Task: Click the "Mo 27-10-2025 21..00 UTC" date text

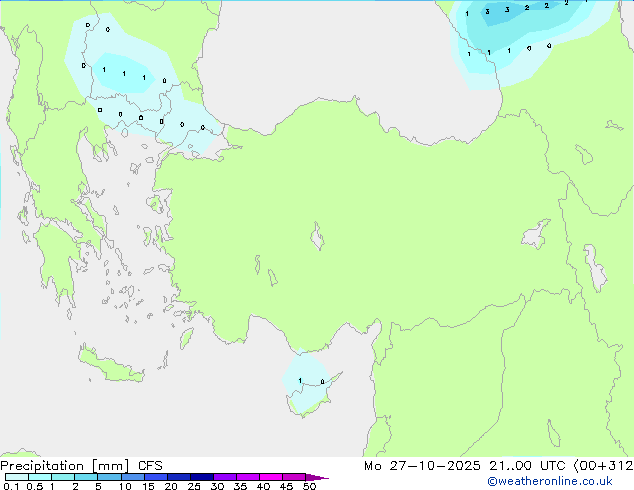Action: pos(465,466)
